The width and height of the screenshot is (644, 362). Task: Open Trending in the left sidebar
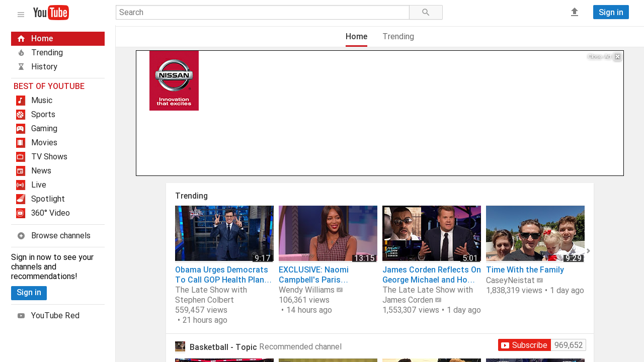click(58, 53)
